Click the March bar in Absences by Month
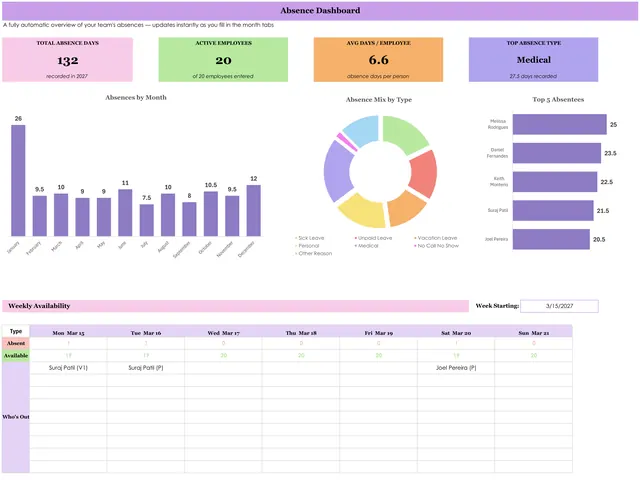Screen dimensions: 640x480 click(61, 215)
